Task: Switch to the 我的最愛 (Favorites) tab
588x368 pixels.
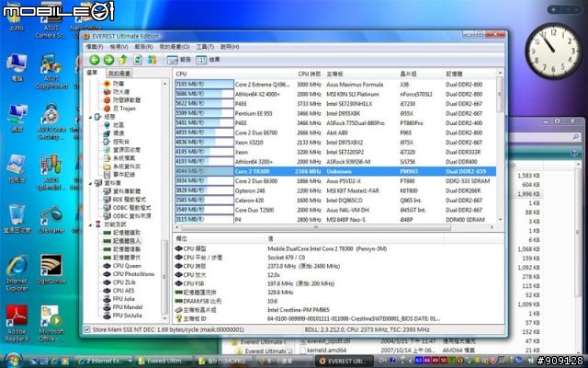Action: point(119,74)
